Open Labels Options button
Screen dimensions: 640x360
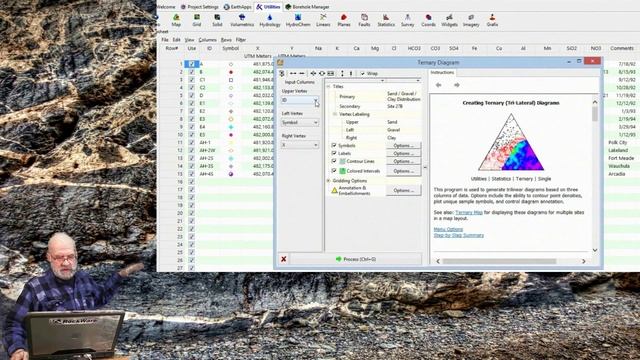tap(403, 153)
